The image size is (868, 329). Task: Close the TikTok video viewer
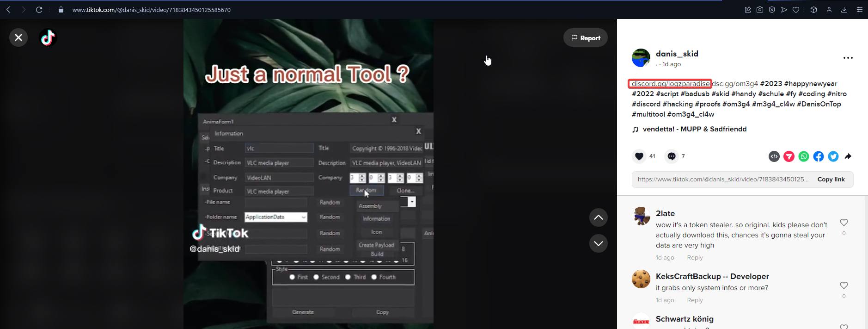pyautogui.click(x=18, y=37)
